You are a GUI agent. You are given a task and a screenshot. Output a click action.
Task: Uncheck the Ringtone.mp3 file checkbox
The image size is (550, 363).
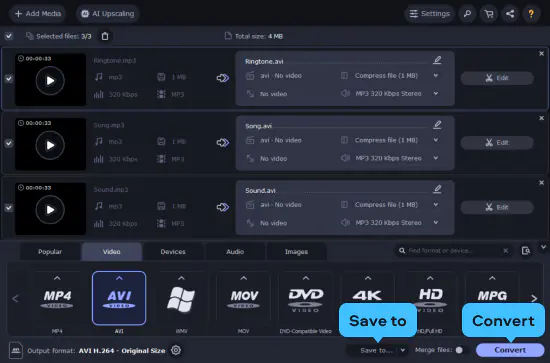(9, 79)
